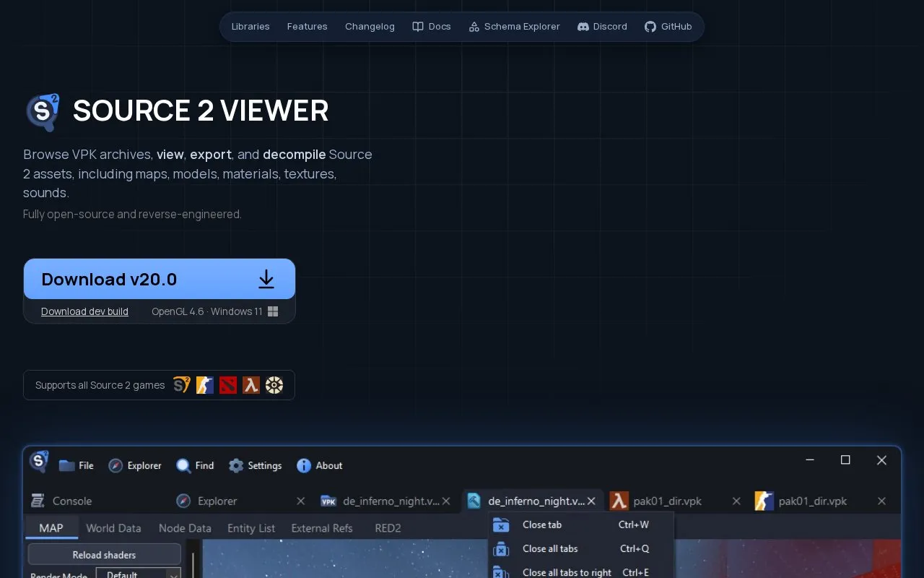Click Supports all Source 2 games text
Viewport: 924px width, 578px height.
[x=100, y=385]
